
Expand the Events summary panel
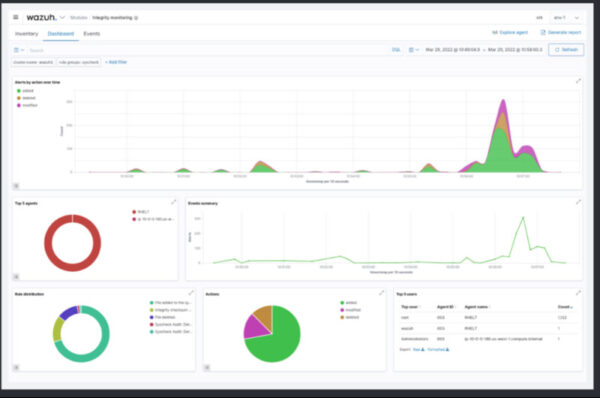[578, 202]
